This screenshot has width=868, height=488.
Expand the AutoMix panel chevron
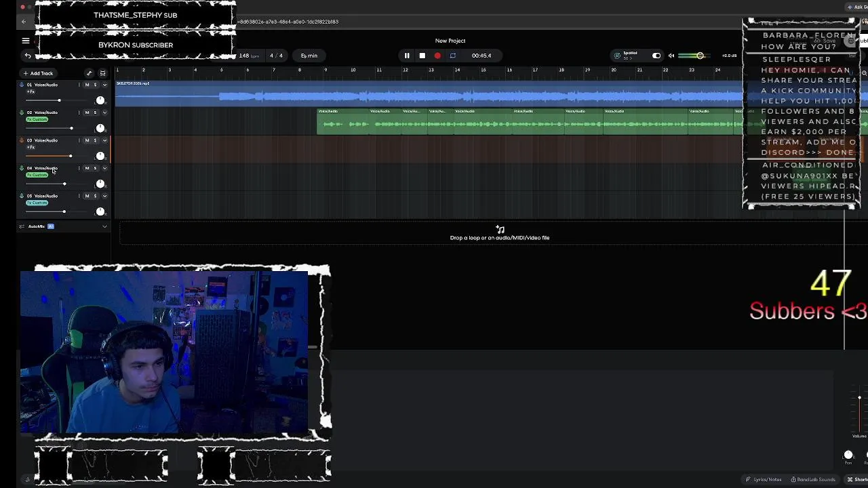click(x=104, y=226)
